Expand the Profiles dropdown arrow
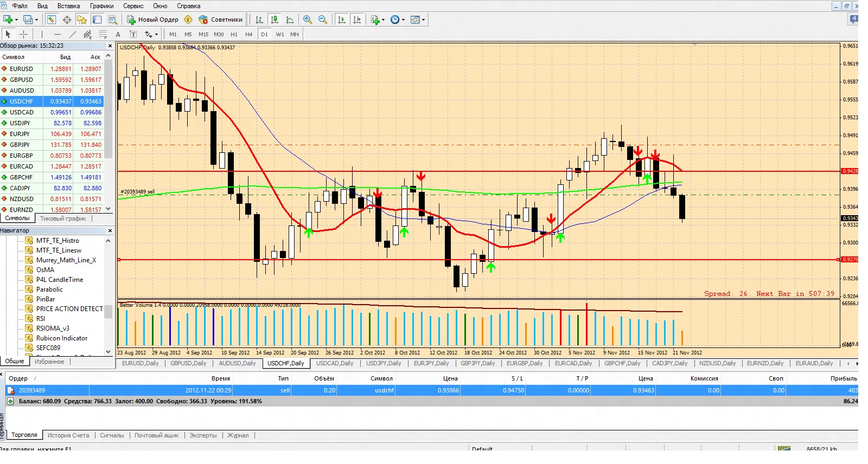The image size is (868, 464). pyautogui.click(x=36, y=20)
